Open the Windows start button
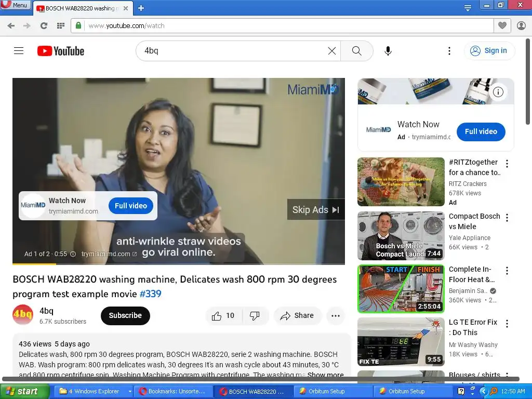This screenshot has height=399, width=532. click(x=24, y=391)
